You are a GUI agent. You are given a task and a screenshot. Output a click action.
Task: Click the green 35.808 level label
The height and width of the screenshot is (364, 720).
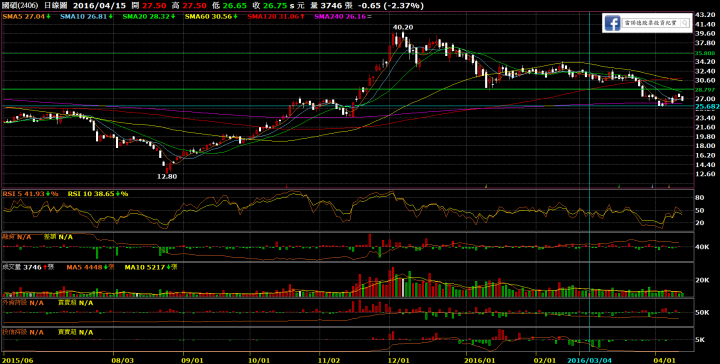click(706, 53)
